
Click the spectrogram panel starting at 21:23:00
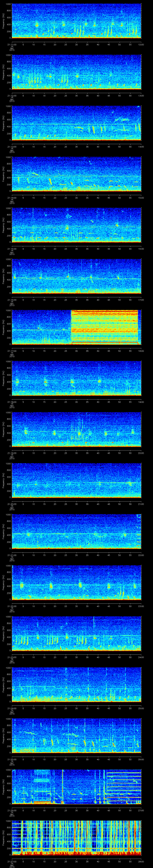(x=76, y=633)
